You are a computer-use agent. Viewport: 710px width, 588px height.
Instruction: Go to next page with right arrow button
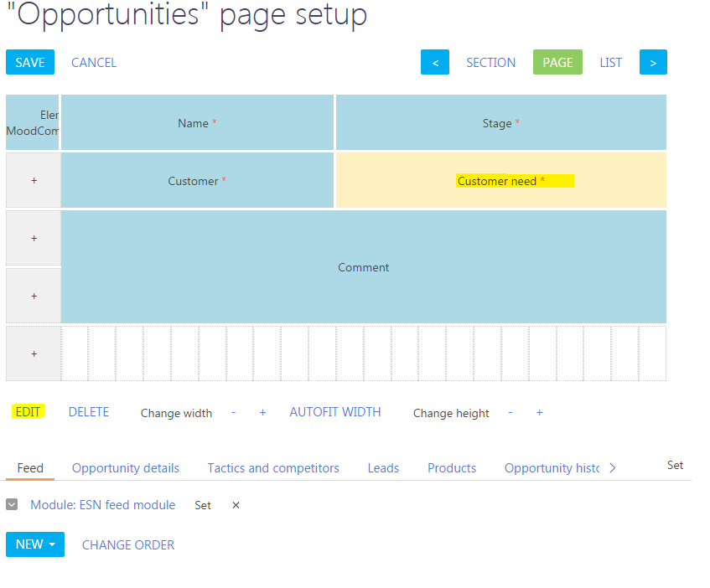(653, 62)
